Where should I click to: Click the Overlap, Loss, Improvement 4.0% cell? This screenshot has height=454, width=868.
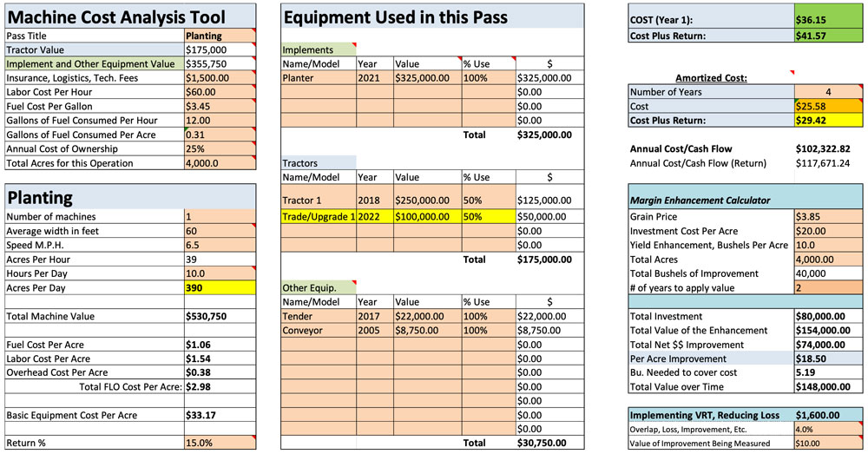[829, 429]
